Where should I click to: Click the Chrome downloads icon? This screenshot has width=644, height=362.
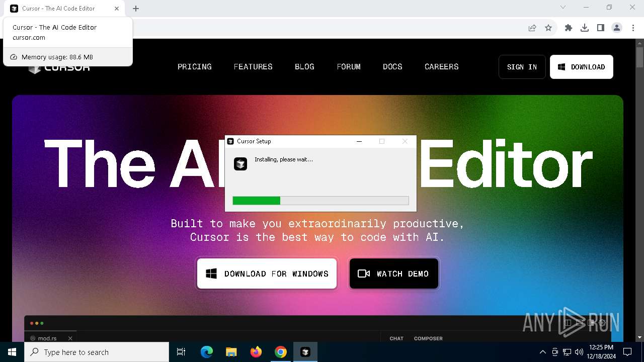(585, 28)
